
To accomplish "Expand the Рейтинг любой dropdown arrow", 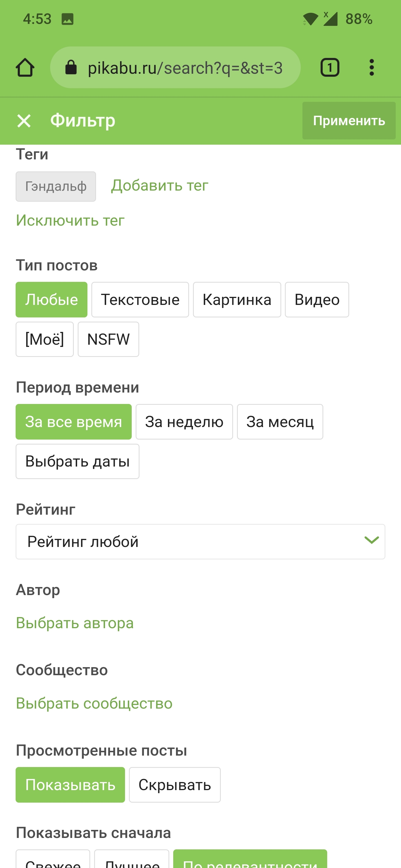I will pos(371,540).
